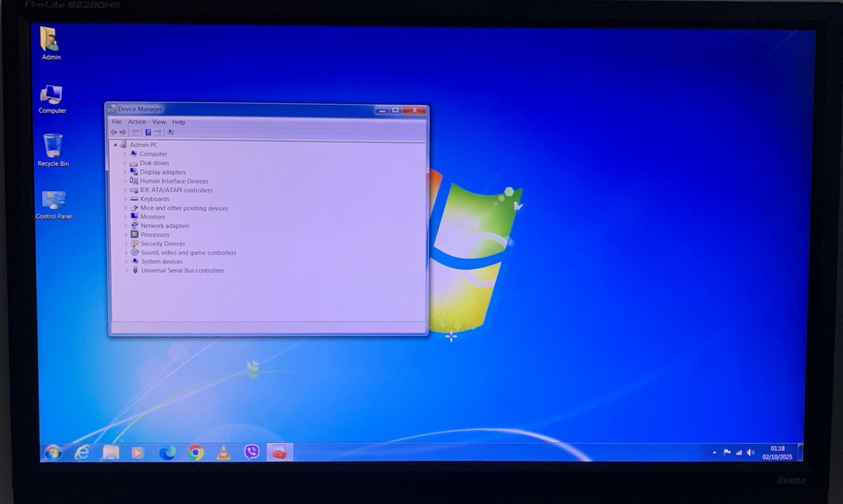Toggle the Show/Hide Action Pane toolbar icon

tap(158, 133)
